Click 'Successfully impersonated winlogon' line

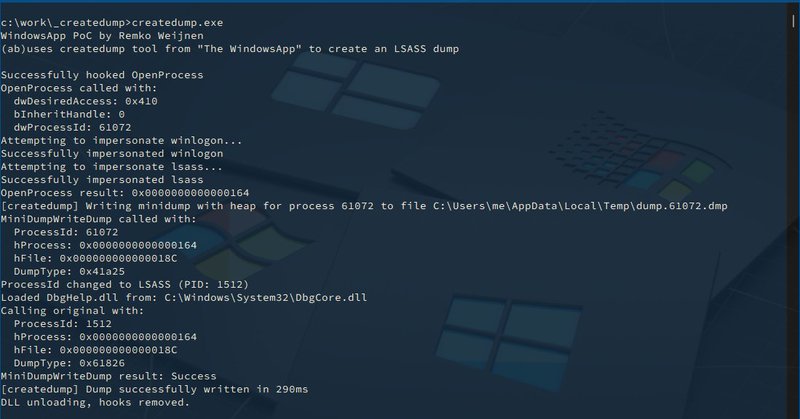[x=112, y=154]
